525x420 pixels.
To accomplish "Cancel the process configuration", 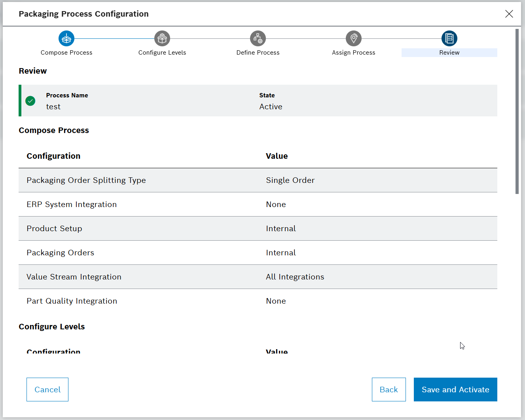I will tap(47, 390).
